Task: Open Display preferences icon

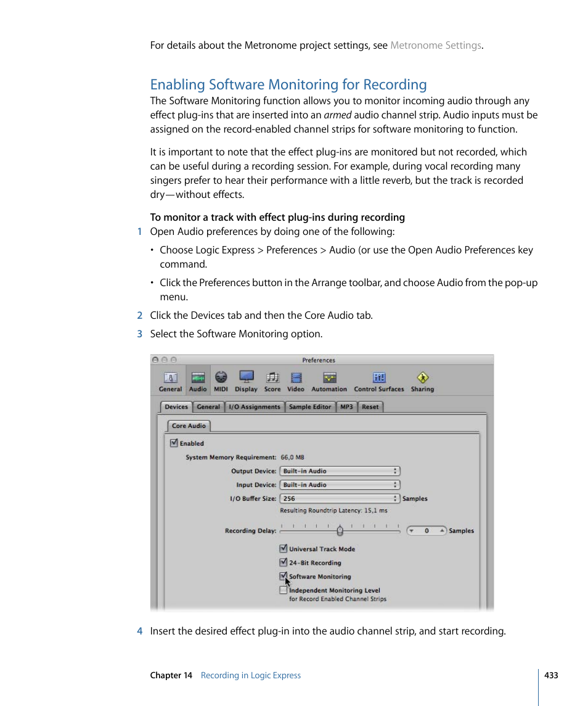Action: 246,382
